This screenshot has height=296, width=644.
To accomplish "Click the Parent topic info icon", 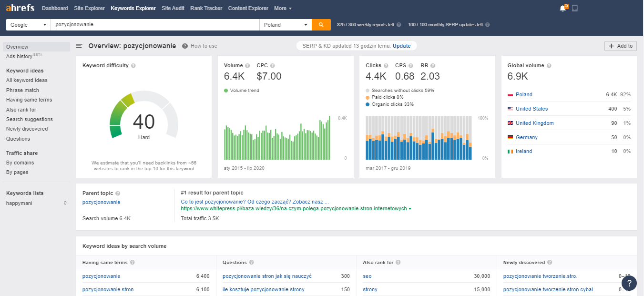I will pos(118,194).
